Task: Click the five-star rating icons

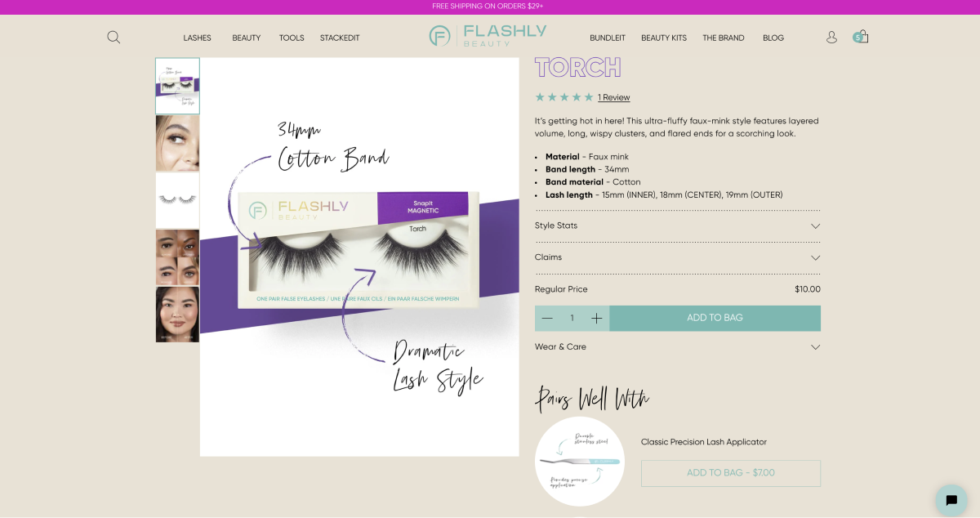Action: pyautogui.click(x=564, y=97)
